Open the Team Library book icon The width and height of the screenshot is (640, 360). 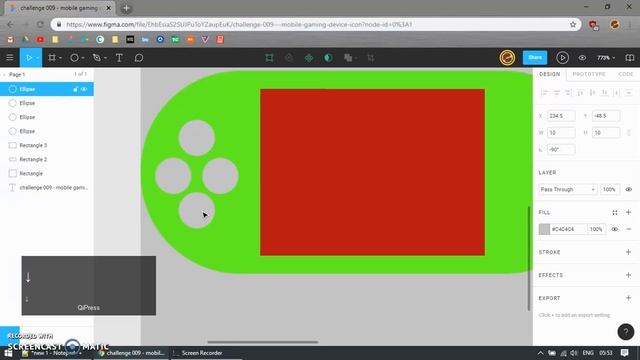(630, 58)
